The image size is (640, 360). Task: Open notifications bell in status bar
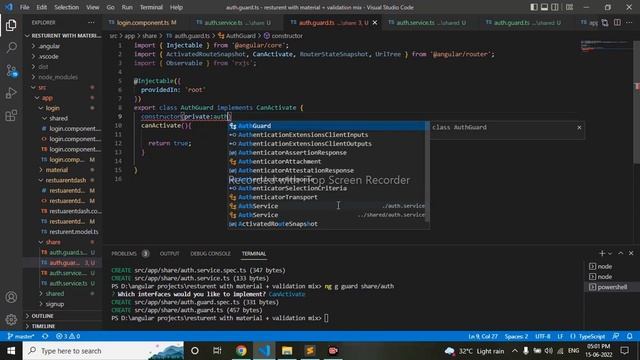coord(630,336)
